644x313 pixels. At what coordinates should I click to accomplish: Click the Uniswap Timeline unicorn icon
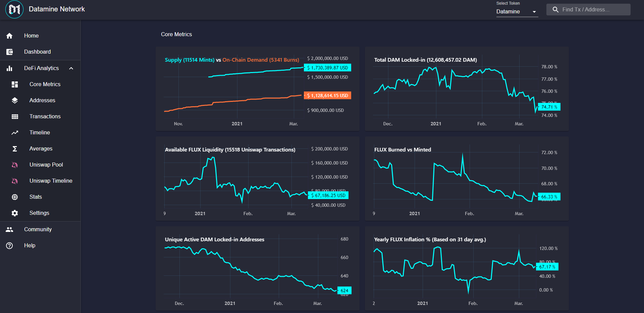tap(15, 181)
